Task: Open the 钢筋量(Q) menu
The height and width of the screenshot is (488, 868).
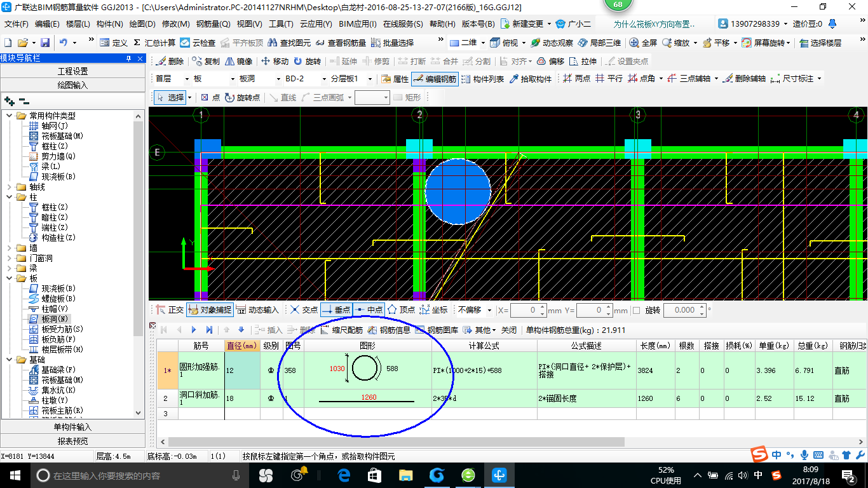Action: [x=214, y=24]
